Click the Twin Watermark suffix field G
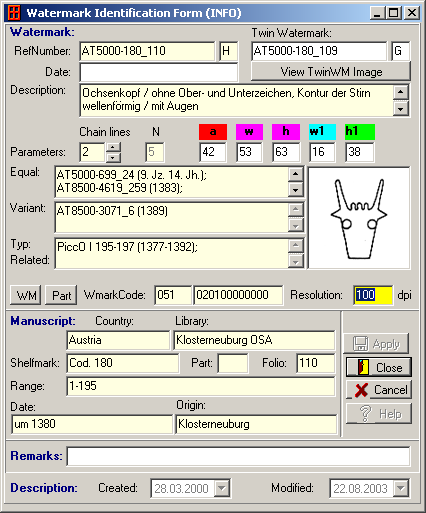The image size is (426, 513). pos(400,51)
